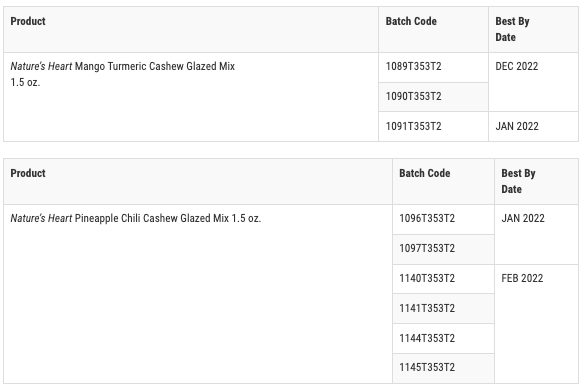Click Batch Code header in the second table
This screenshot has width=585, height=389.
(x=425, y=173)
